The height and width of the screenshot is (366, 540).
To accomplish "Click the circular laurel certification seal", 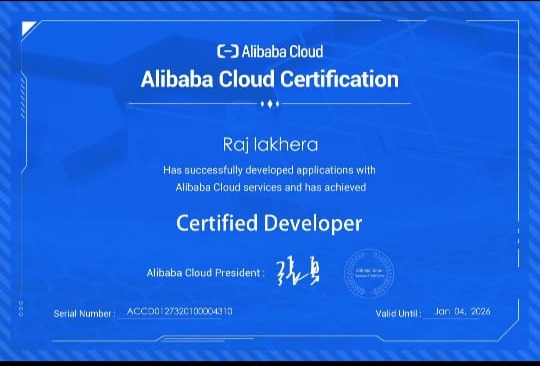I will pos(369,273).
